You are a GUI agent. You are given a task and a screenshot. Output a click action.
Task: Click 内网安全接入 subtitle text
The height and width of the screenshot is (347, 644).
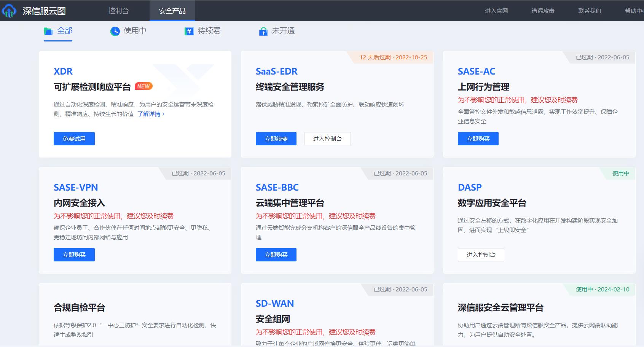(79, 203)
